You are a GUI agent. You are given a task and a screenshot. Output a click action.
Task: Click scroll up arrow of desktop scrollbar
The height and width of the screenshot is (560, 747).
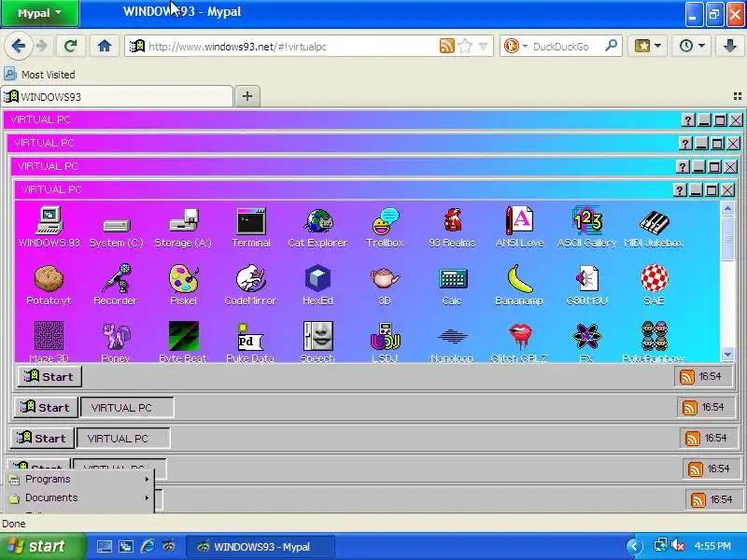727,208
